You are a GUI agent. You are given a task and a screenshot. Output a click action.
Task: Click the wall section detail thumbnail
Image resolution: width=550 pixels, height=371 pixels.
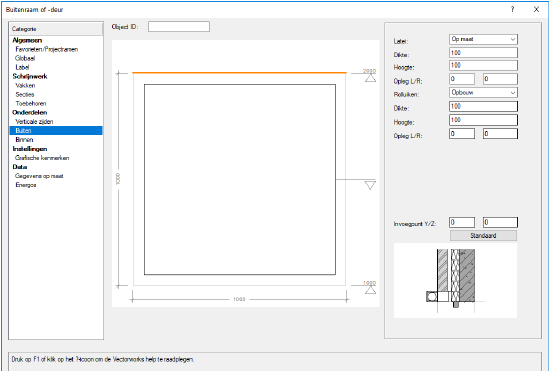455,281
